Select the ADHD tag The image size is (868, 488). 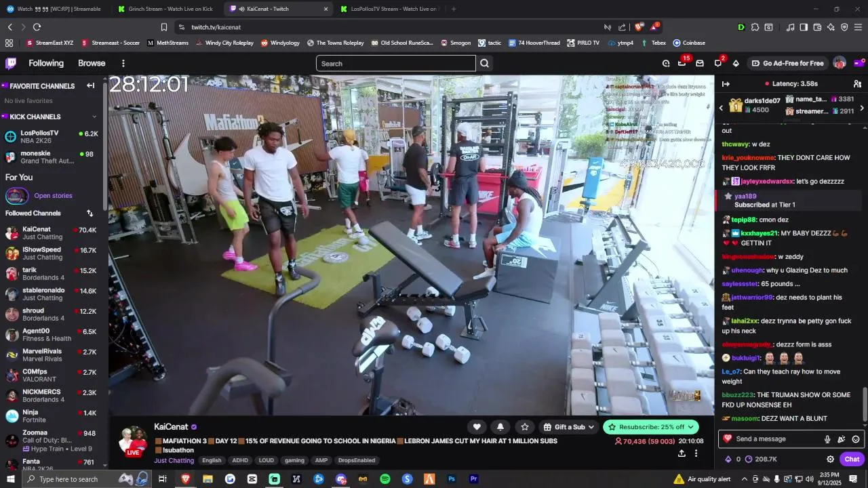(240, 460)
